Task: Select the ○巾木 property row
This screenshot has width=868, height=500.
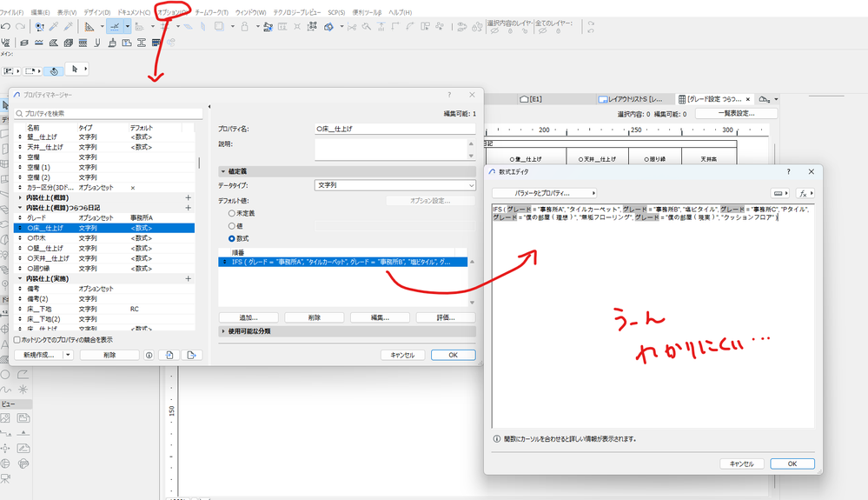Action: (104, 238)
